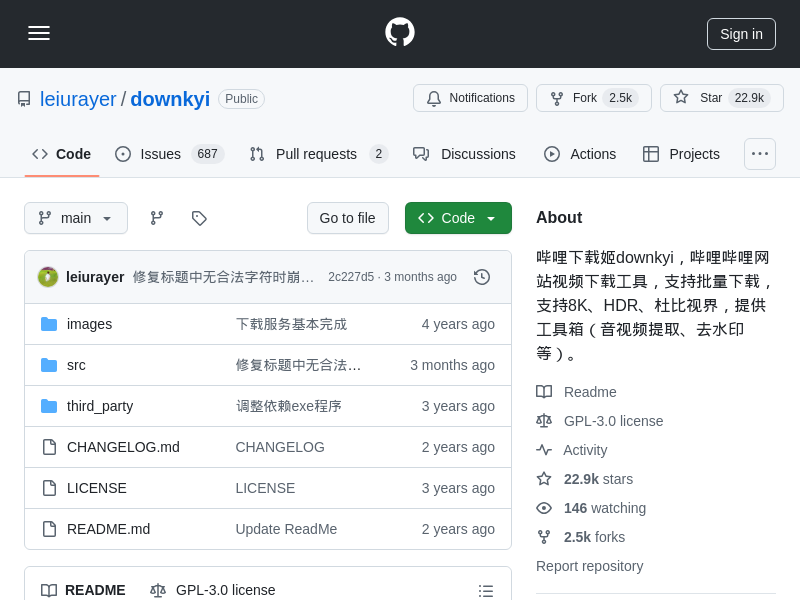800x600 pixels.
Task: Open more repository tabs ellipsis
Action: [760, 154]
